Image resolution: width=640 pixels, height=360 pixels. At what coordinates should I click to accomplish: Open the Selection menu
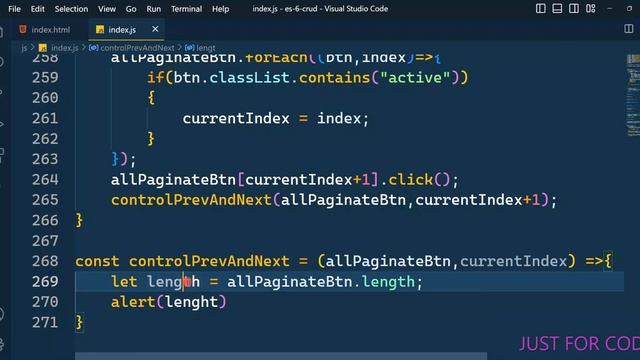tap(71, 9)
